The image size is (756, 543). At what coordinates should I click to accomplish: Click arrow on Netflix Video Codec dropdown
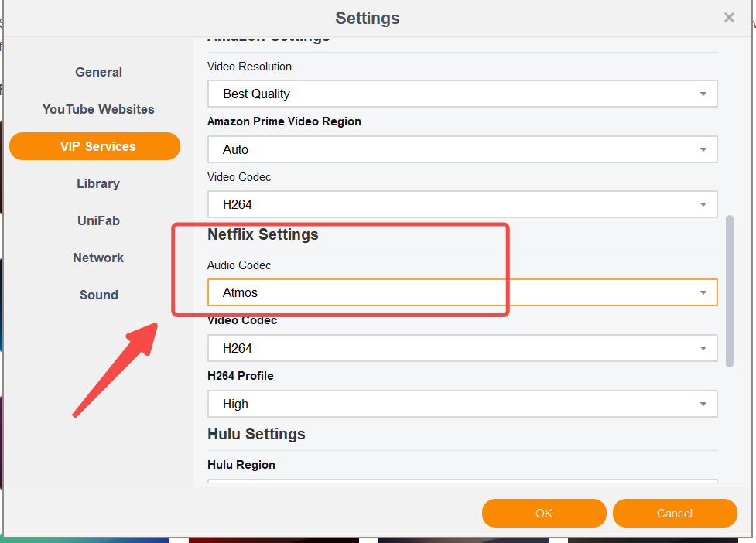(703, 349)
